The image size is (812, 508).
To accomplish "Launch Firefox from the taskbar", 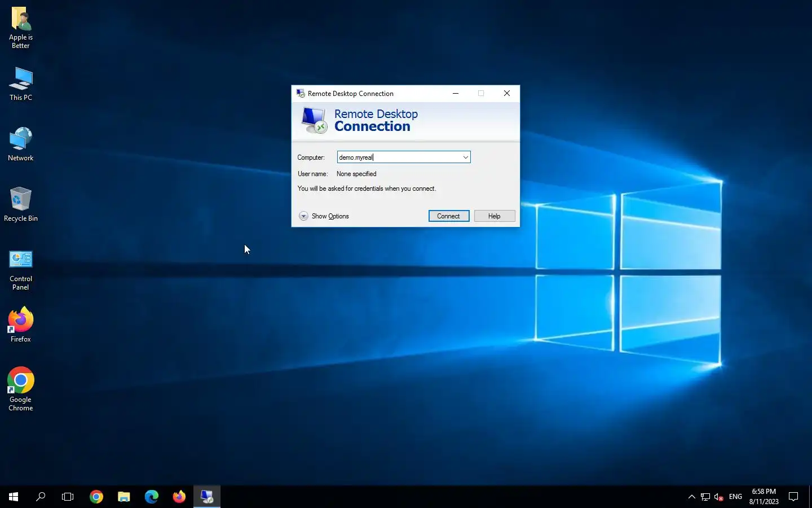I will (179, 497).
